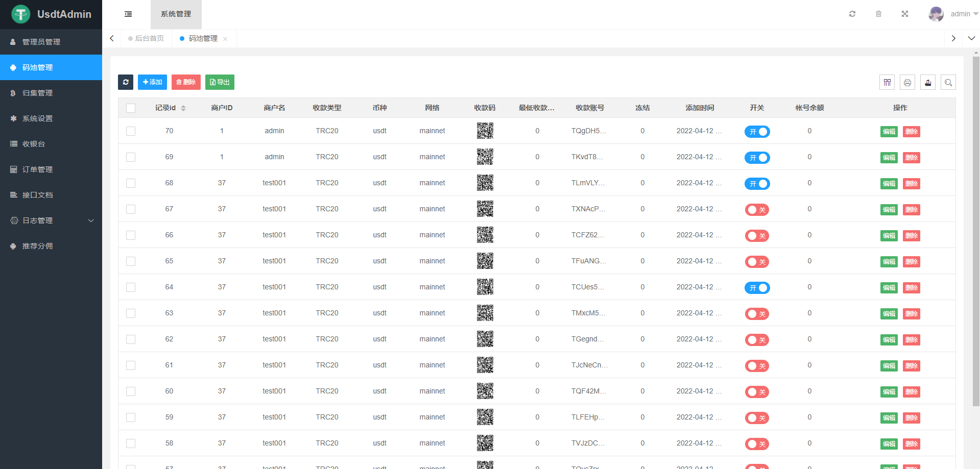Click the QR code for record 70
980x469 pixels.
[485, 131]
